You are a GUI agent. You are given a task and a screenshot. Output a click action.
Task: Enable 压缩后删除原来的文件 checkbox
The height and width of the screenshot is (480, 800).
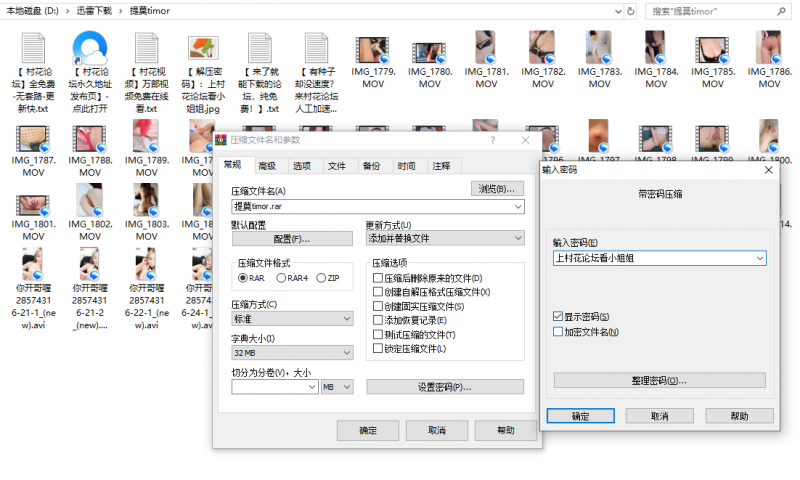point(377,278)
